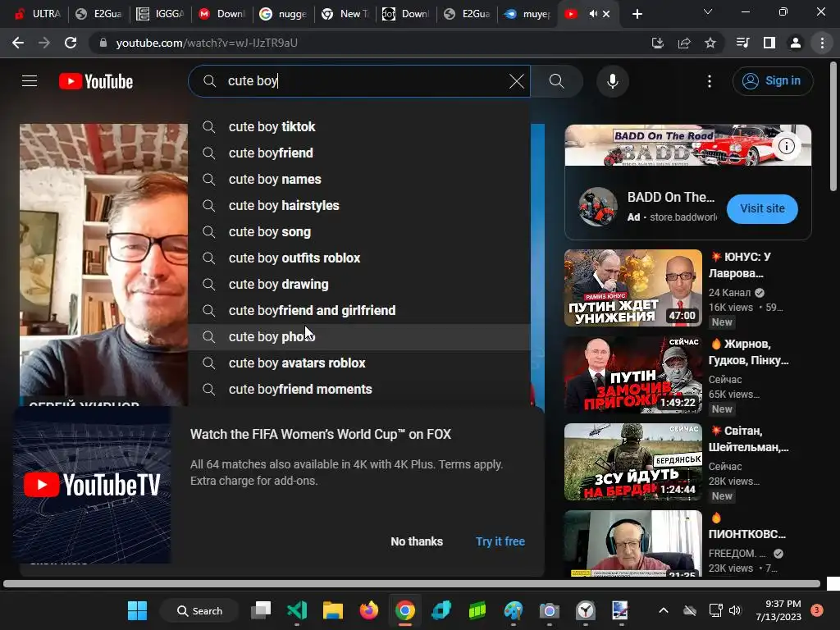Reload the page

point(71,43)
